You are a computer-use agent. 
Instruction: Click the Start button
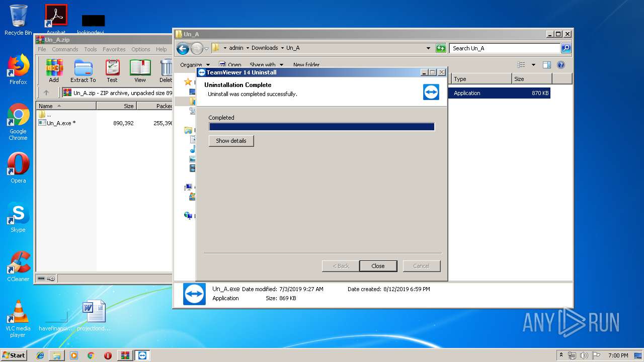coord(14,355)
